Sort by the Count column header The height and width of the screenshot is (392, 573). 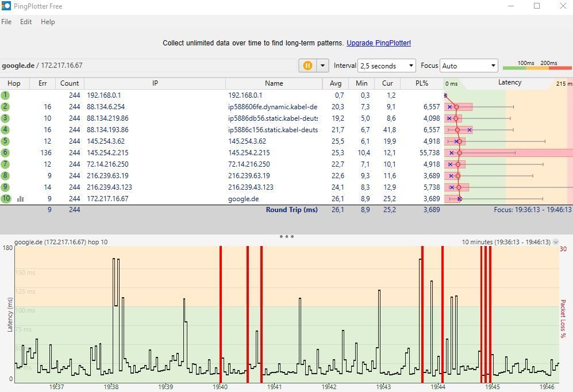pyautogui.click(x=70, y=83)
